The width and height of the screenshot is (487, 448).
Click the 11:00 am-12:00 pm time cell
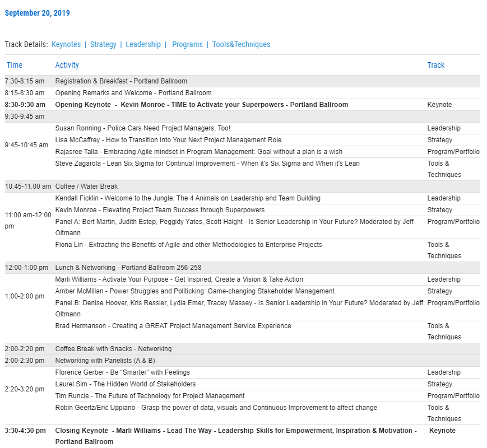point(28,221)
